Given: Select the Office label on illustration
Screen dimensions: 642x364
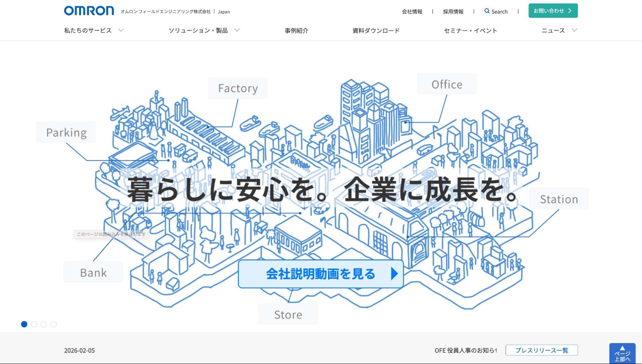Looking at the screenshot, I should pos(447,84).
